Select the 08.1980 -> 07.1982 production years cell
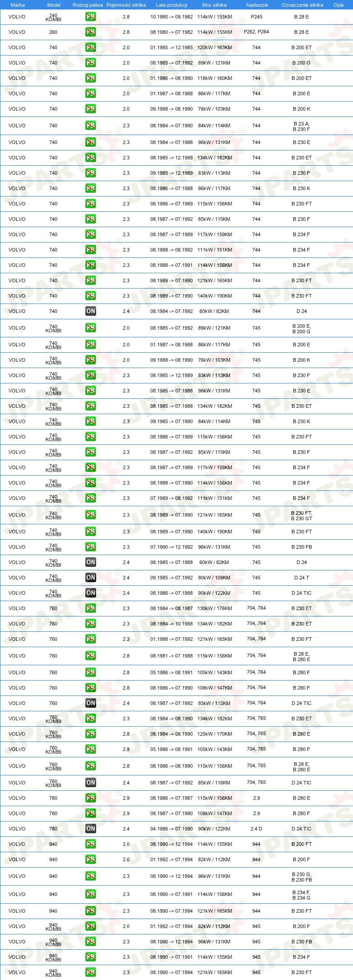353x980 pixels. tap(172, 32)
